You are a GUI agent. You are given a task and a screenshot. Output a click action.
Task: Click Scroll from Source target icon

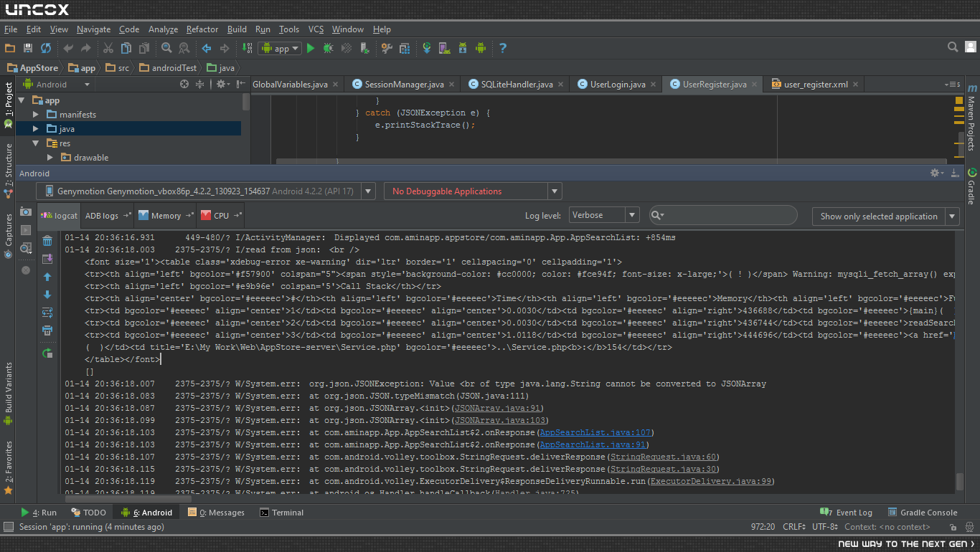(x=184, y=85)
